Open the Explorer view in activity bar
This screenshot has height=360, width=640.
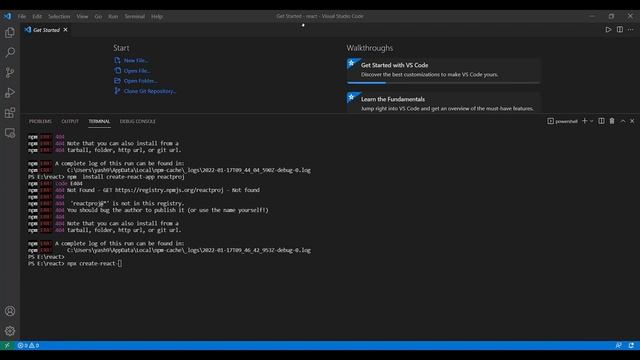pyautogui.click(x=10, y=32)
